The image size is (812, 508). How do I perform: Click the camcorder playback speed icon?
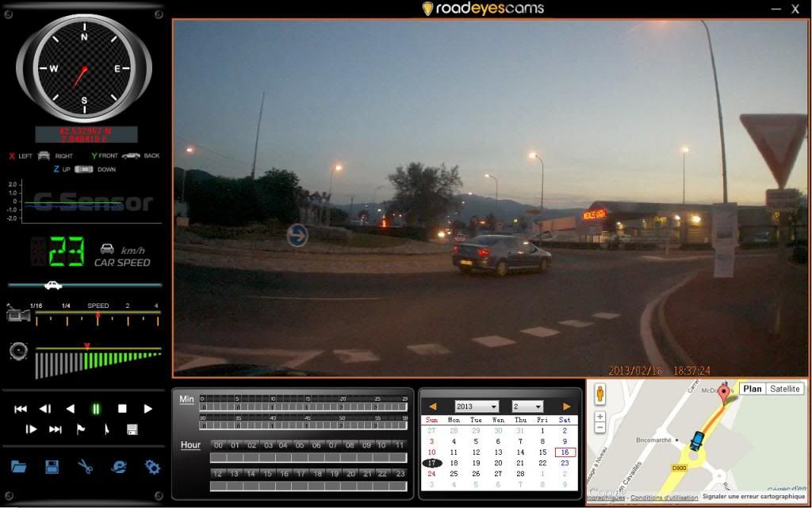pyautogui.click(x=18, y=314)
